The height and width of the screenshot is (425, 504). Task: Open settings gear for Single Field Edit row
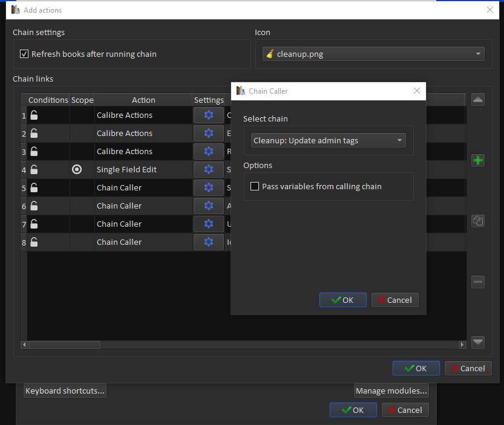209,169
